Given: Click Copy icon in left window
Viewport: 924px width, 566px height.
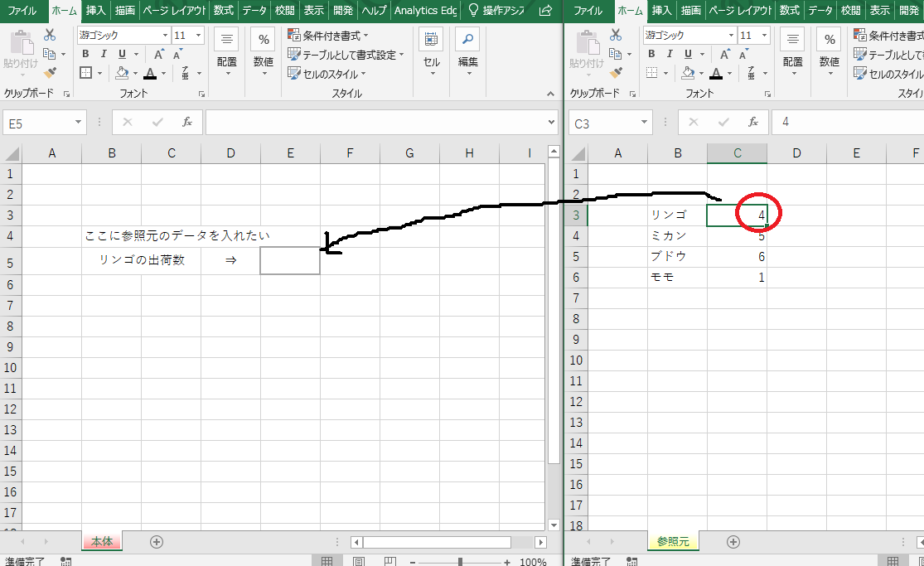Looking at the screenshot, I should [50, 54].
